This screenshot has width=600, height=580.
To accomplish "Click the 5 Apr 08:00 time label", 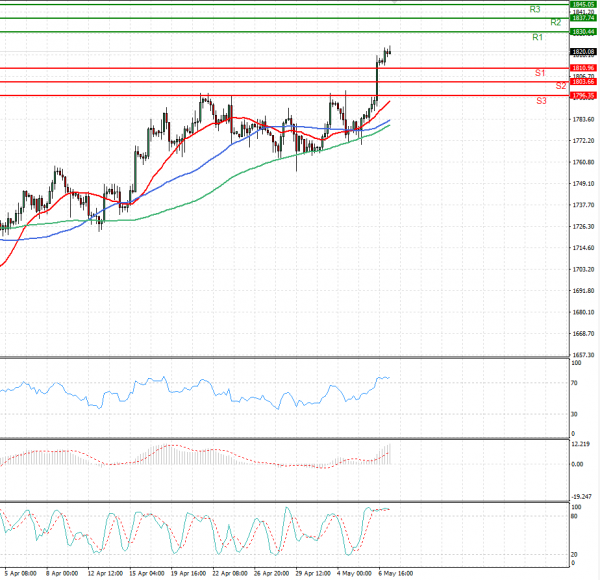I will point(21,573).
